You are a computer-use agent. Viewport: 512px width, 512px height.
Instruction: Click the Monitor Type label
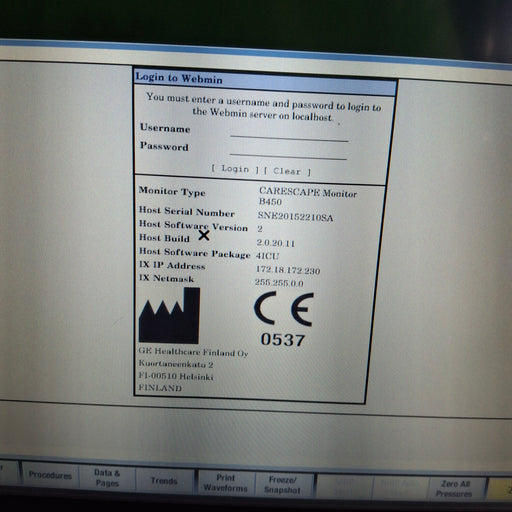(172, 191)
